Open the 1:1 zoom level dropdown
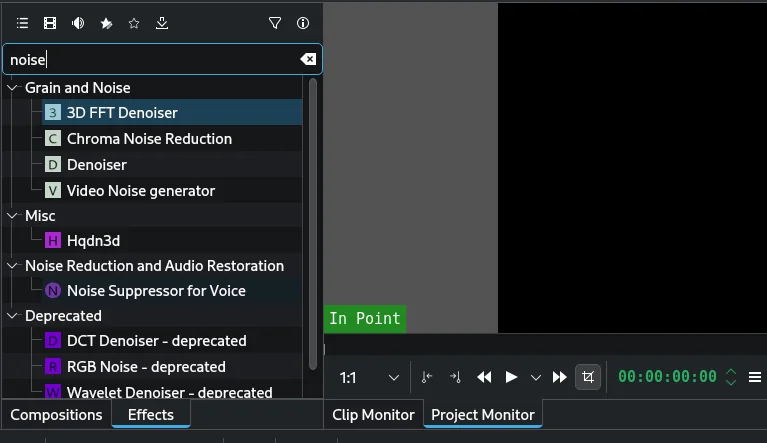Screen dimensions: 767x443 pyautogui.click(x=369, y=377)
